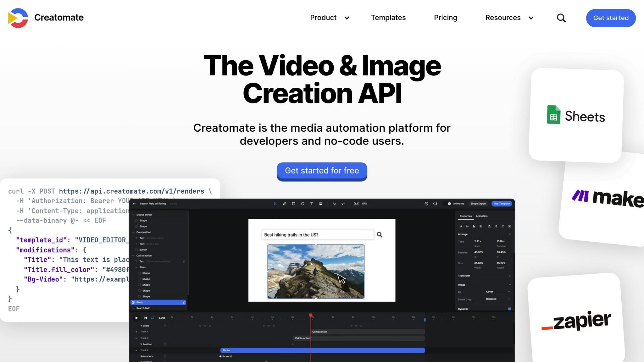This screenshot has height=362, width=644.
Task: Select the Pen tool in editor toolbar
Action: [284, 204]
